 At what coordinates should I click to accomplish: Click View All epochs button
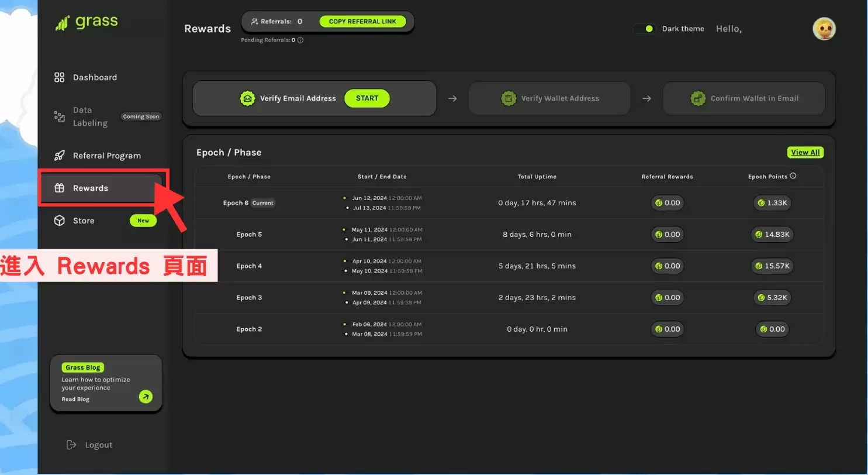click(805, 153)
